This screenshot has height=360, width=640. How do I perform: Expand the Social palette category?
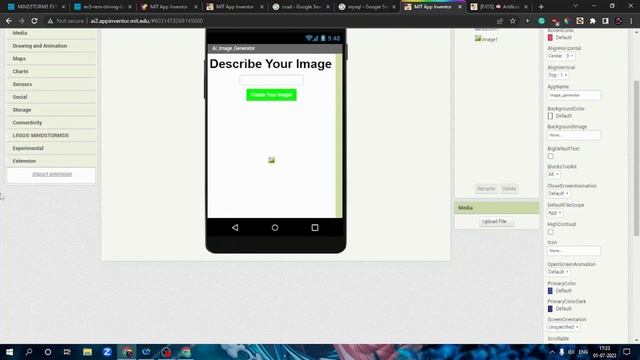pos(51,97)
